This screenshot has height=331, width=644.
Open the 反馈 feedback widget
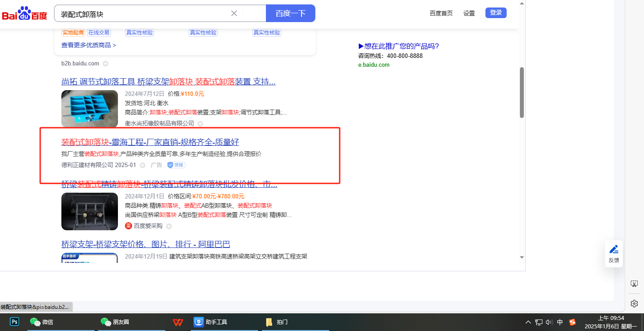(x=614, y=254)
